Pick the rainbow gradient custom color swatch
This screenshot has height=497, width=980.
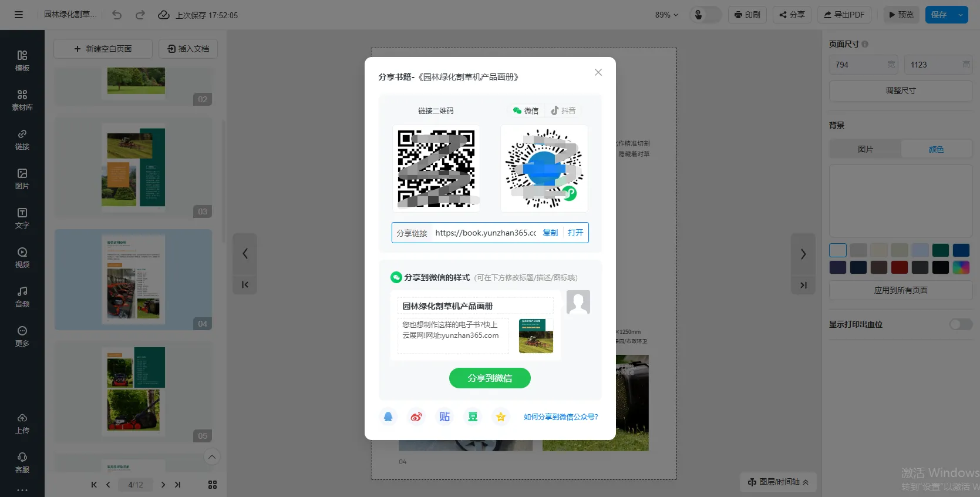961,267
